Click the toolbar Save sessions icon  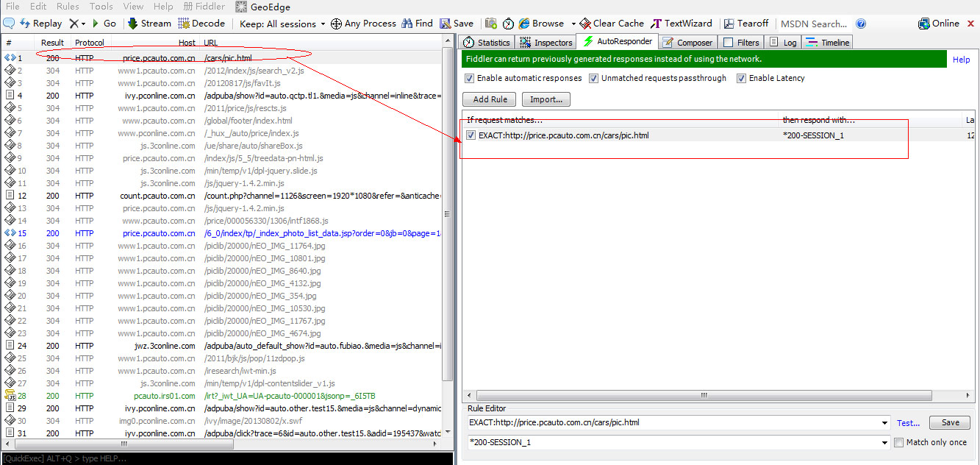click(x=446, y=24)
